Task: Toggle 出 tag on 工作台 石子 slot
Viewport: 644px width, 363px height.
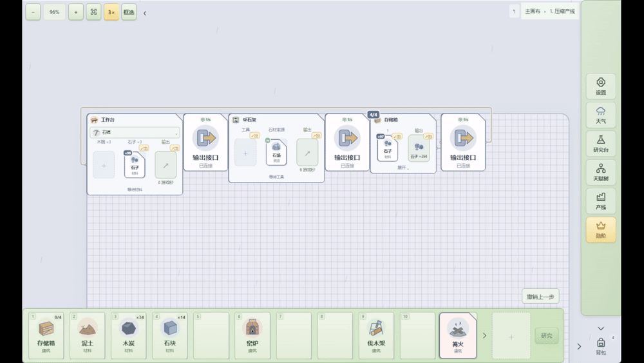Action: 144,148
